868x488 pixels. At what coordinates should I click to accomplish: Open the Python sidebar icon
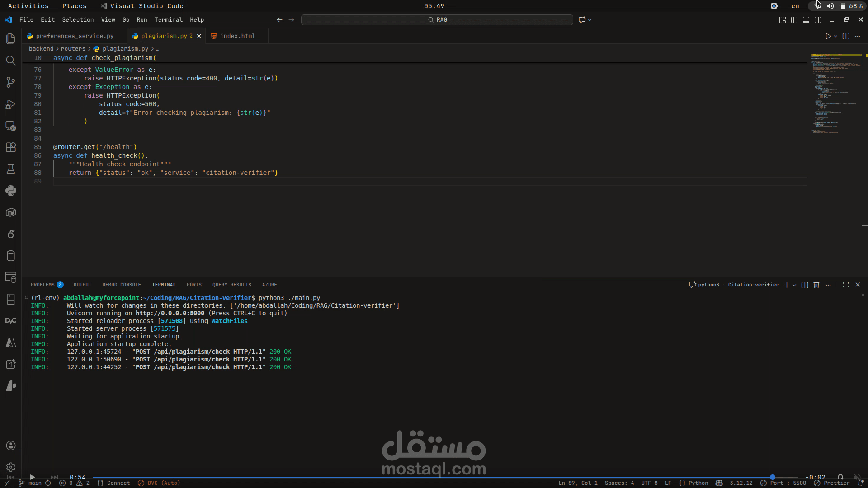pyautogui.click(x=11, y=191)
